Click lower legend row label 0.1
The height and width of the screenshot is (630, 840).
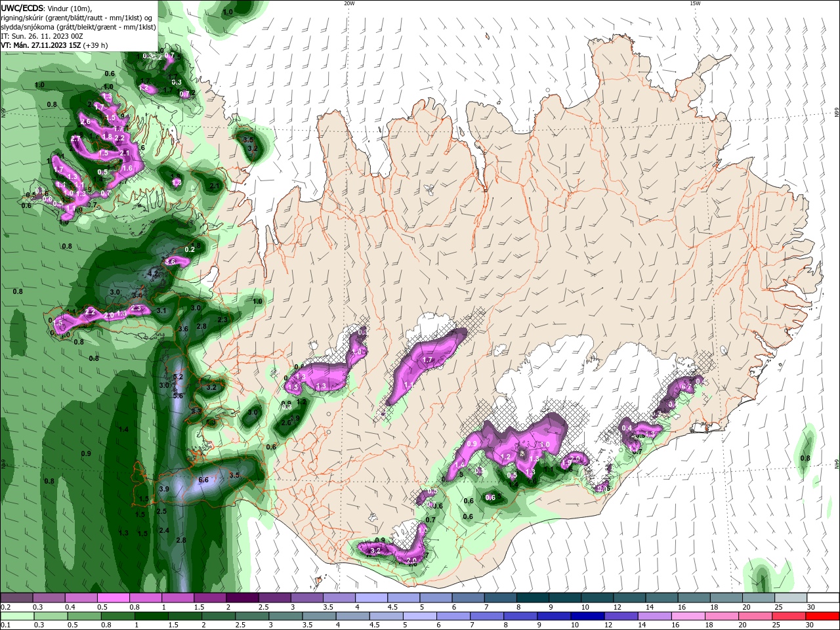(6, 625)
